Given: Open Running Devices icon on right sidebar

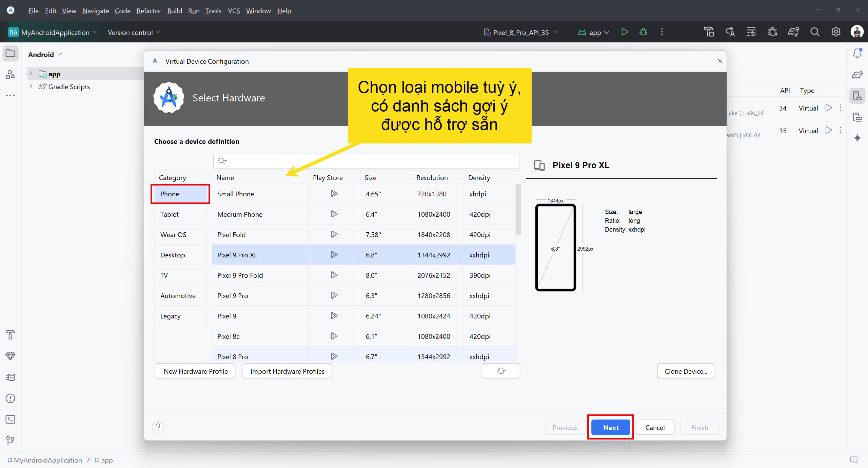Looking at the screenshot, I should coord(857,117).
